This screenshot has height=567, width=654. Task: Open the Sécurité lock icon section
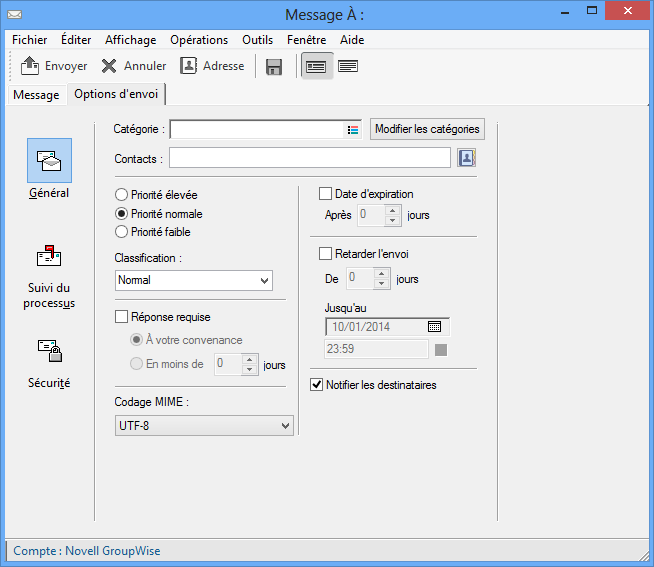[50, 350]
